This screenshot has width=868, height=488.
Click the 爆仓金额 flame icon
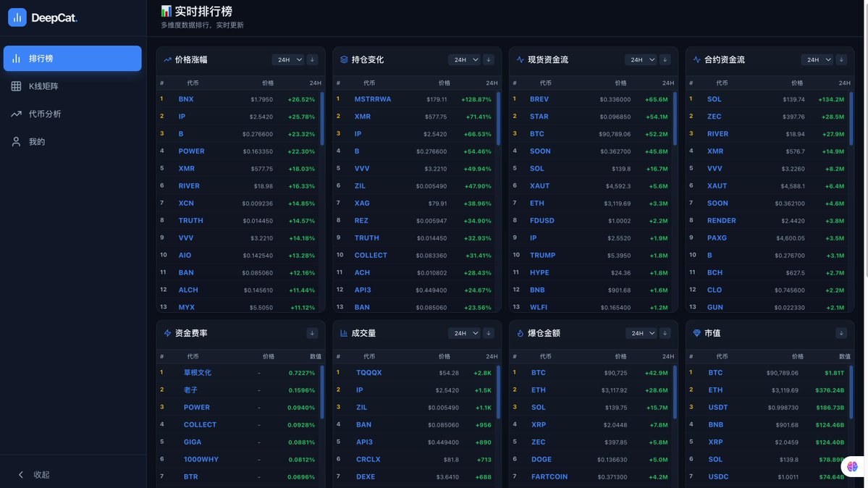tap(520, 333)
